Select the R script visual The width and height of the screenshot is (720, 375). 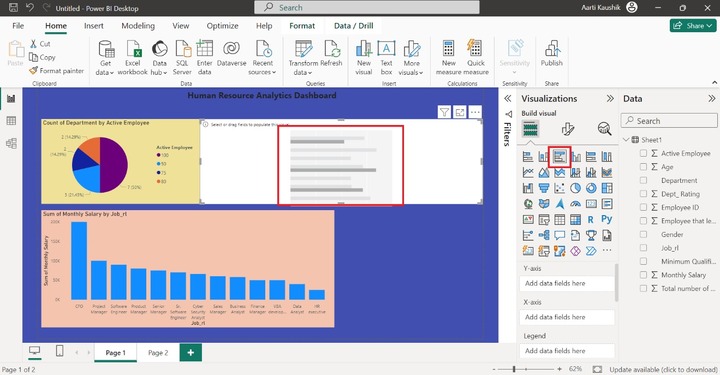tap(591, 220)
